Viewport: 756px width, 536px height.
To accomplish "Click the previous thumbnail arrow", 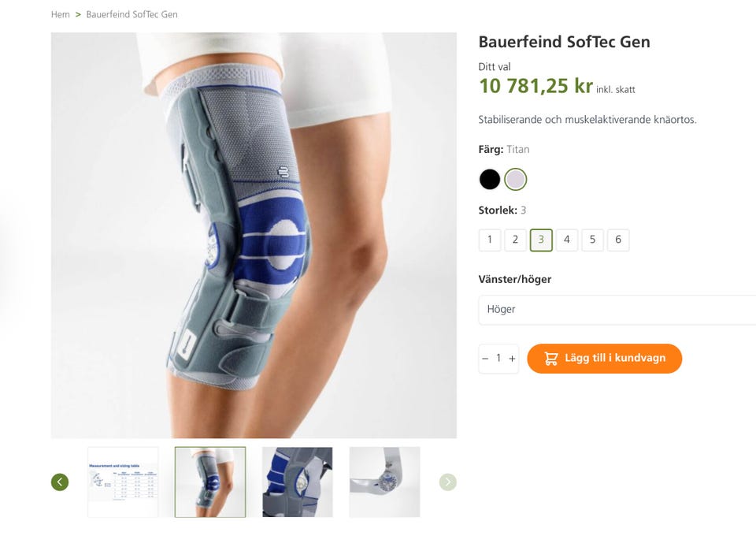I will point(60,482).
